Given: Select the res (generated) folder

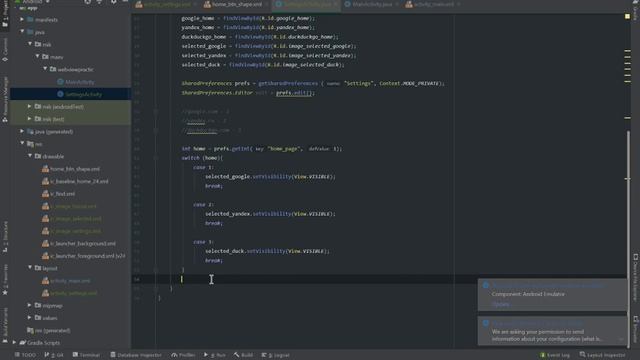Looking at the screenshot, I should pos(49,330).
